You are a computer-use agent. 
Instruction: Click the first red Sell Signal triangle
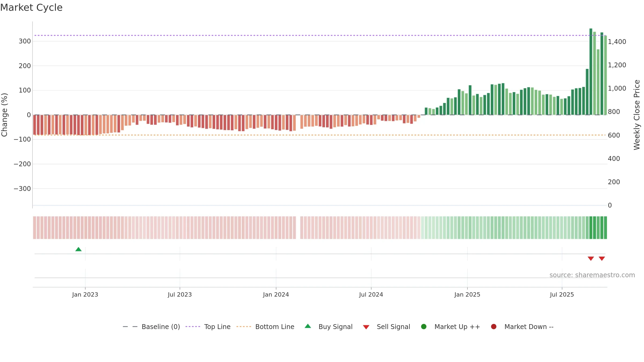(591, 258)
